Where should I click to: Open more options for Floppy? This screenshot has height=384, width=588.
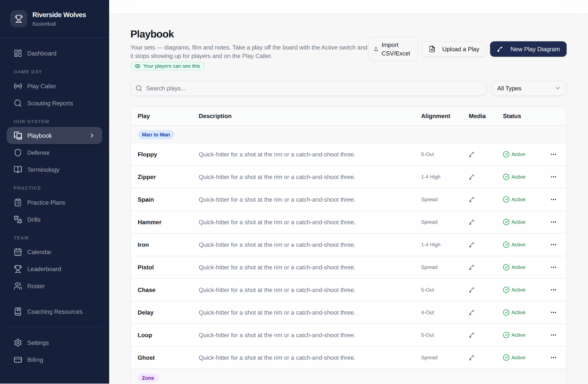(x=554, y=155)
